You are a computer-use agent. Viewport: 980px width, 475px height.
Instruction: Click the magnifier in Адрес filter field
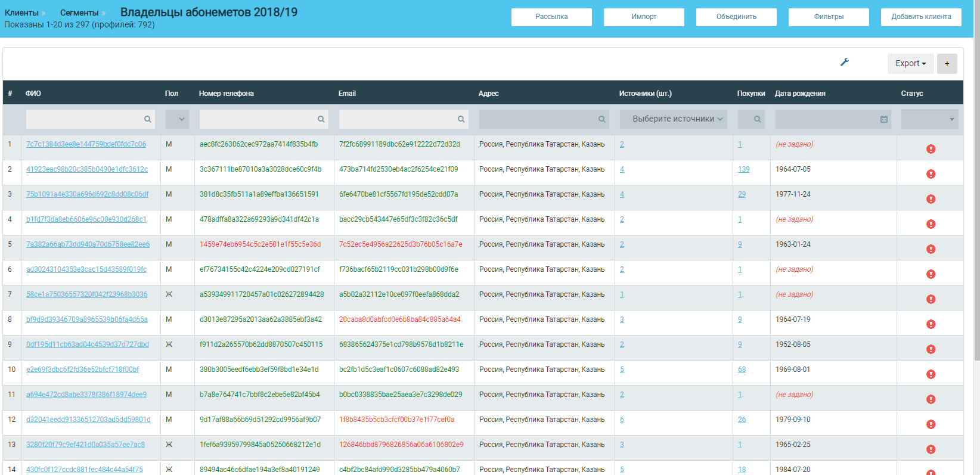[601, 119]
